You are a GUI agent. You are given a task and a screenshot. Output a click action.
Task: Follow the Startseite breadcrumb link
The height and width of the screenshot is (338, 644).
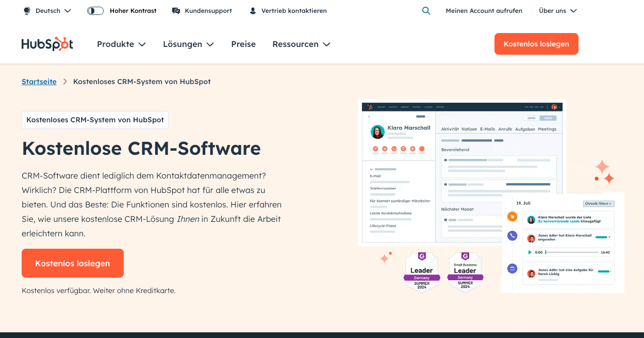pos(39,82)
